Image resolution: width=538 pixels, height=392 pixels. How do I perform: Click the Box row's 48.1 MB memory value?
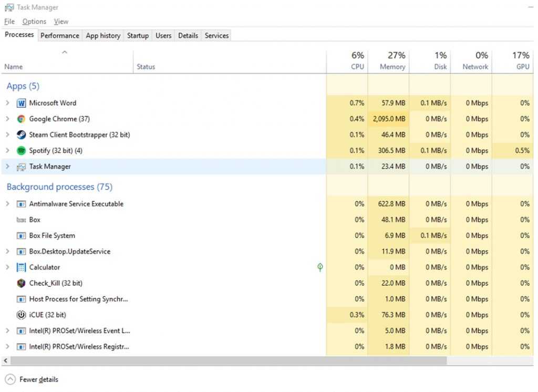(x=393, y=220)
